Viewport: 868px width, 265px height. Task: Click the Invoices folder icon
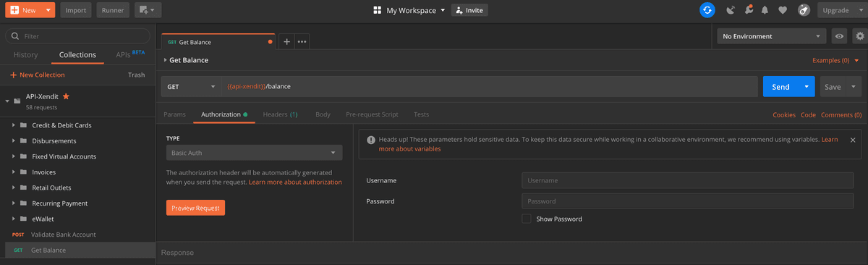(x=23, y=172)
